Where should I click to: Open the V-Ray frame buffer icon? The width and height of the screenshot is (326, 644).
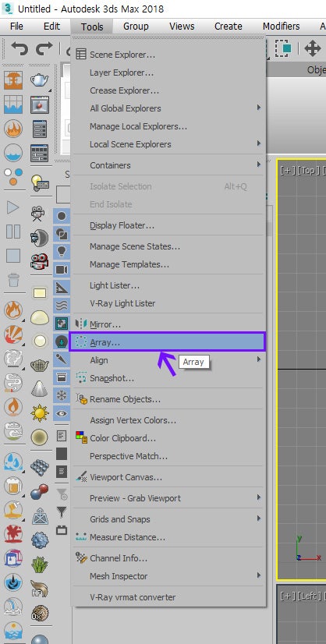coord(40,104)
